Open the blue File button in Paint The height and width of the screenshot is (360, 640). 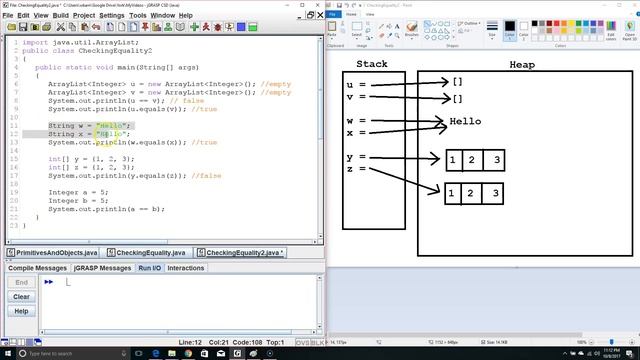point(334,14)
